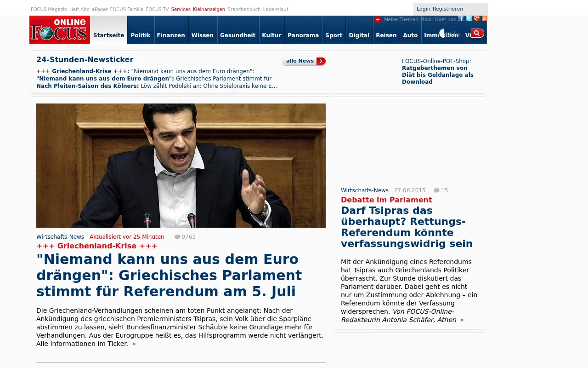588x368 pixels.
Task: Follow the arrow after the Ticker teaser
Action: 134,344
